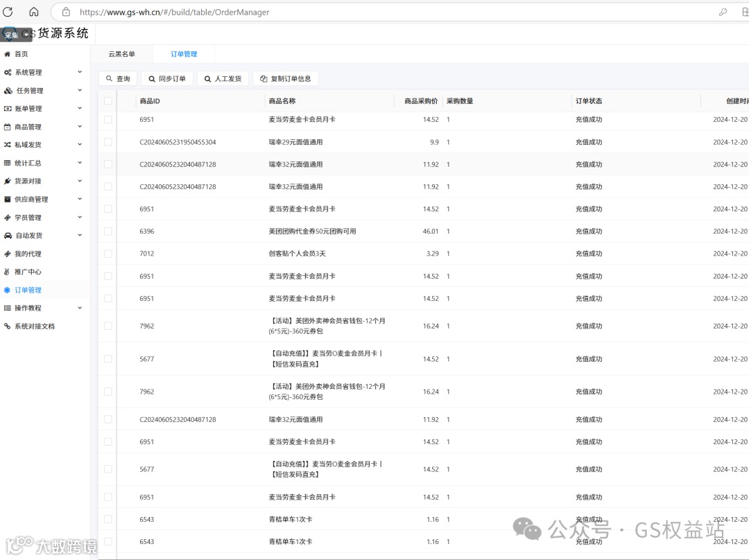749x560 pixels.
Task: Check the first 7962 美团外卖神会员 row
Action: point(108,326)
